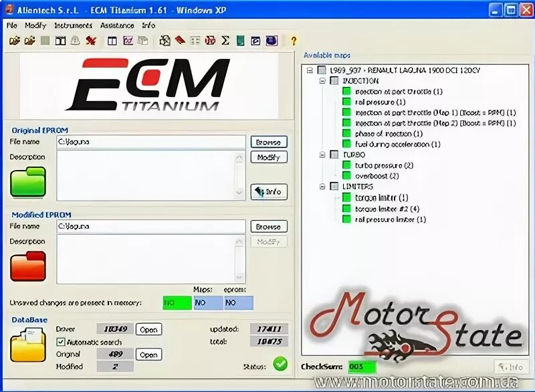
Task: Collapse the Injection tree group
Action: [x=322, y=81]
